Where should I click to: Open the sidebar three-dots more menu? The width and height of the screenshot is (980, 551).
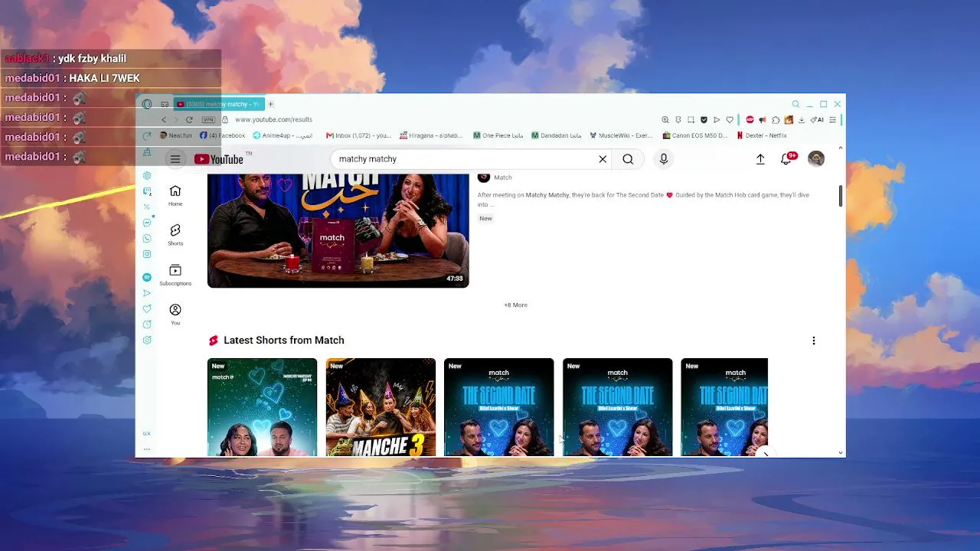[147, 449]
